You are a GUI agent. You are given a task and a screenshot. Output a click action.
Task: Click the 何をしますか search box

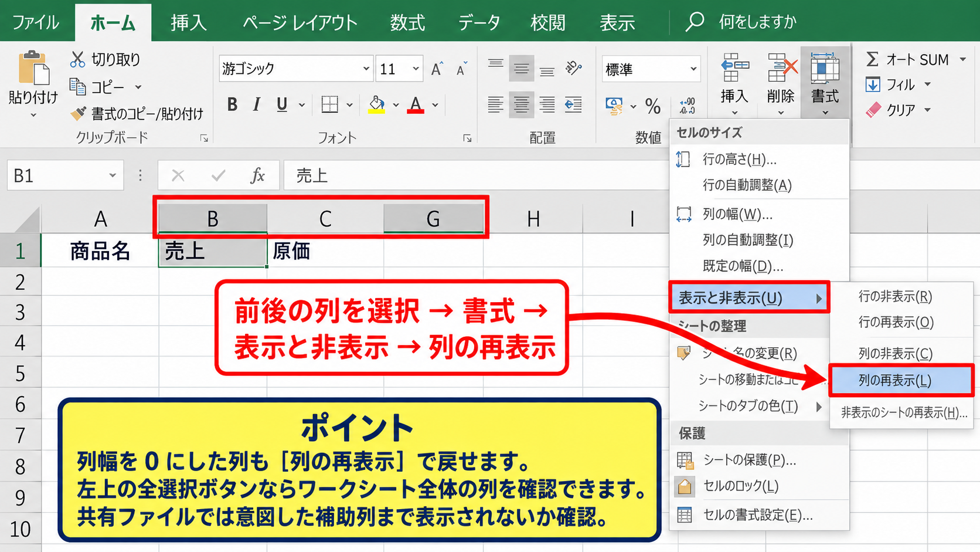(x=757, y=22)
